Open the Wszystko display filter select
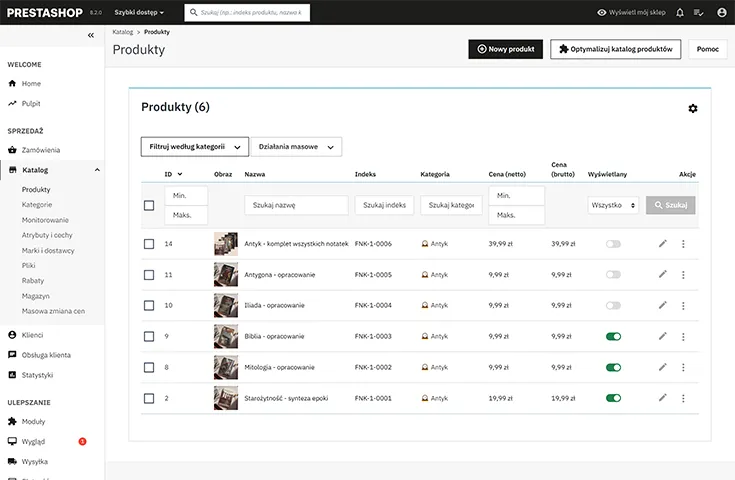The image size is (735, 480). pos(613,205)
